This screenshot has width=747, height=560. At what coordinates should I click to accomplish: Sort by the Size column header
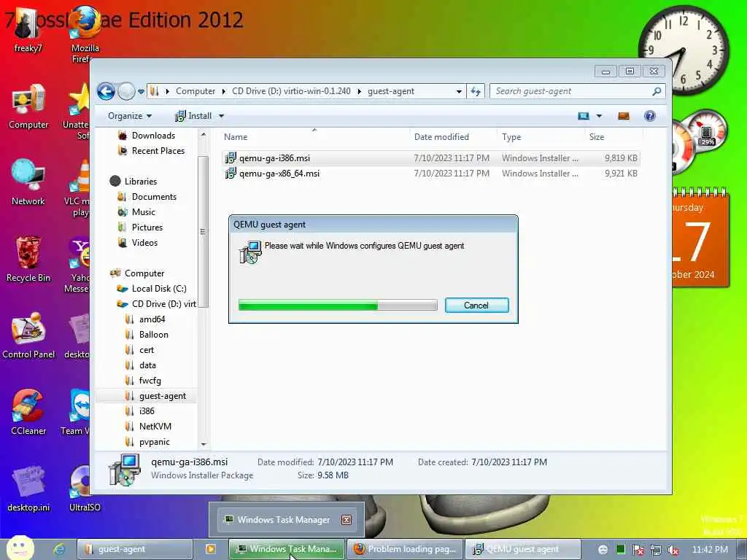[597, 137]
